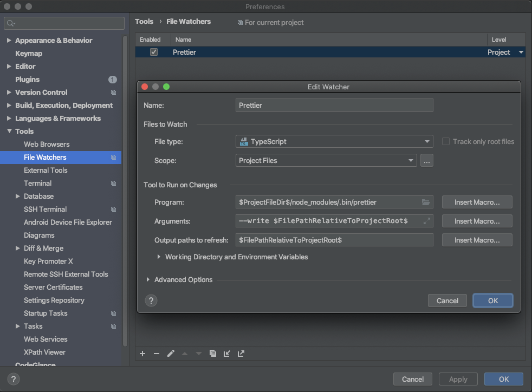Click the project icon beside SSH Terminal
The width and height of the screenshot is (532, 392).
pos(113,209)
